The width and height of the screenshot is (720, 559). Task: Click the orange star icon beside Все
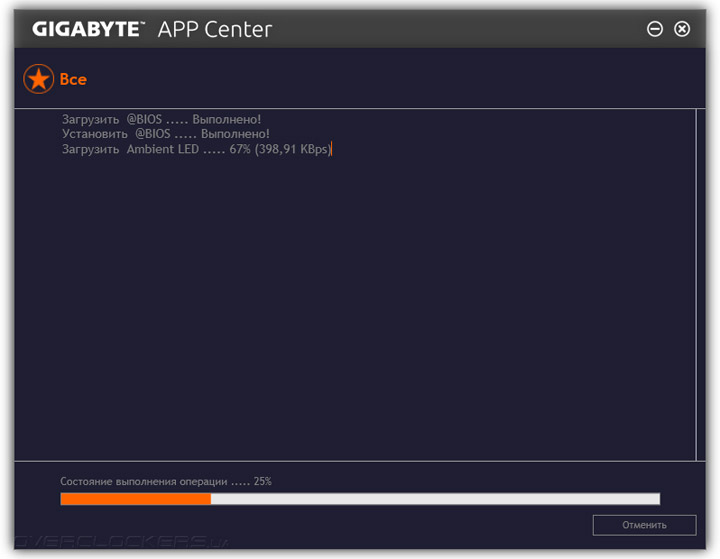point(39,79)
